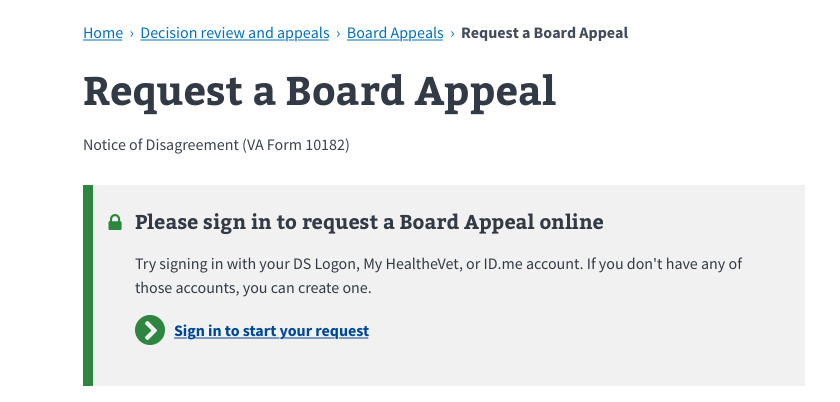The width and height of the screenshot is (840, 402).
Task: Click the chevron after Board Appeals breadcrumb
Action: [x=452, y=34]
